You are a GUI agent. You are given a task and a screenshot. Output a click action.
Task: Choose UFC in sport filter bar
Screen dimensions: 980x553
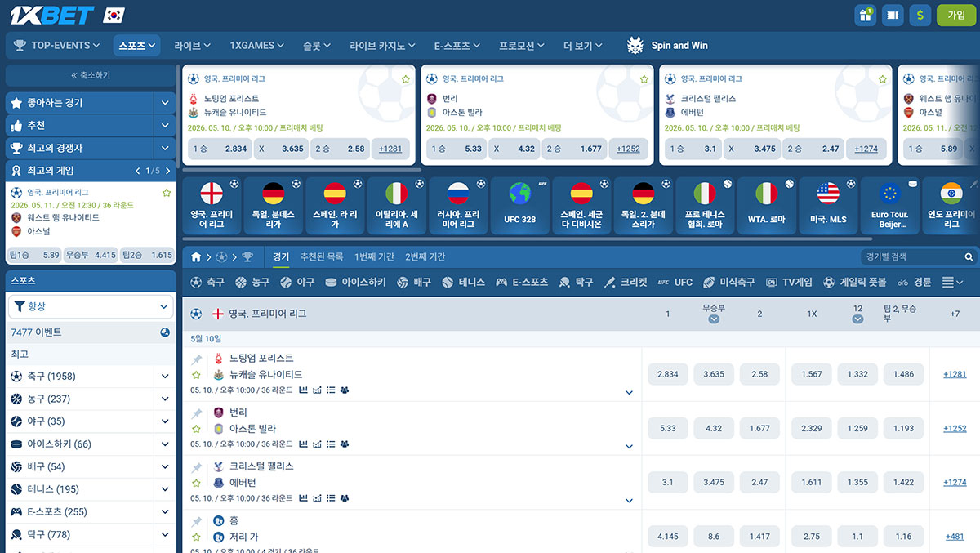675,282
